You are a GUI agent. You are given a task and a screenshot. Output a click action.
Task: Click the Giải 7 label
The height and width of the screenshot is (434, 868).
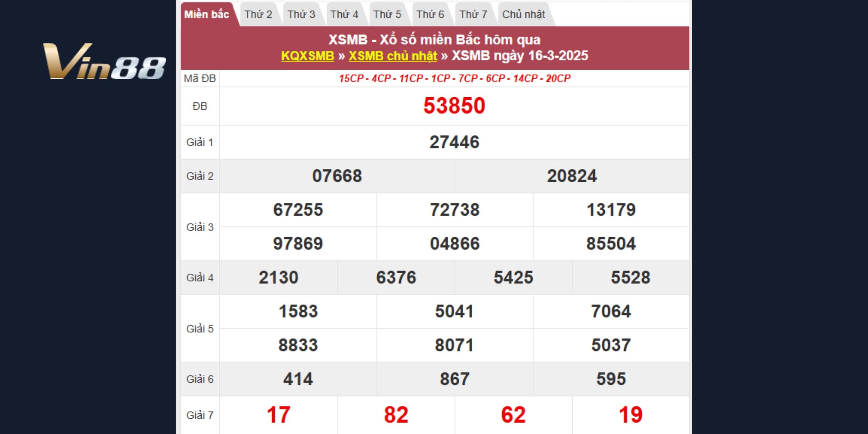(200, 415)
